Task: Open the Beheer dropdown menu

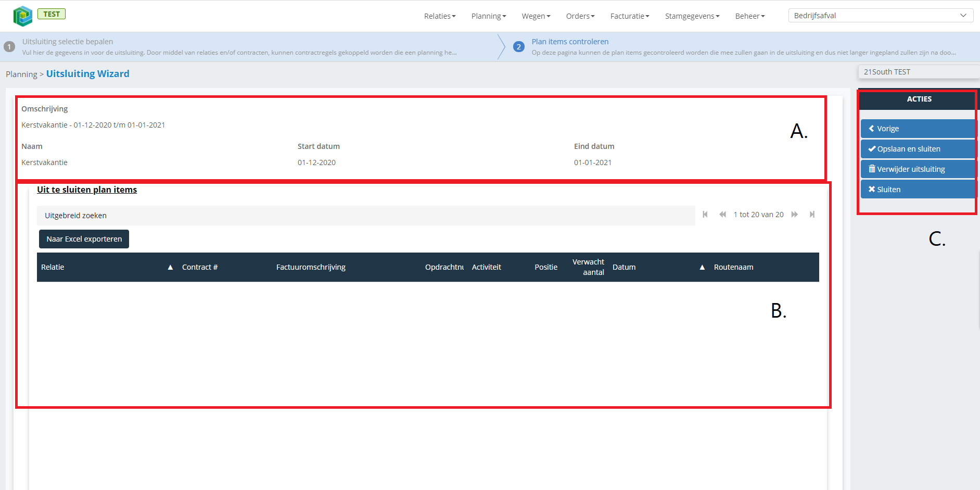Action: pyautogui.click(x=750, y=16)
